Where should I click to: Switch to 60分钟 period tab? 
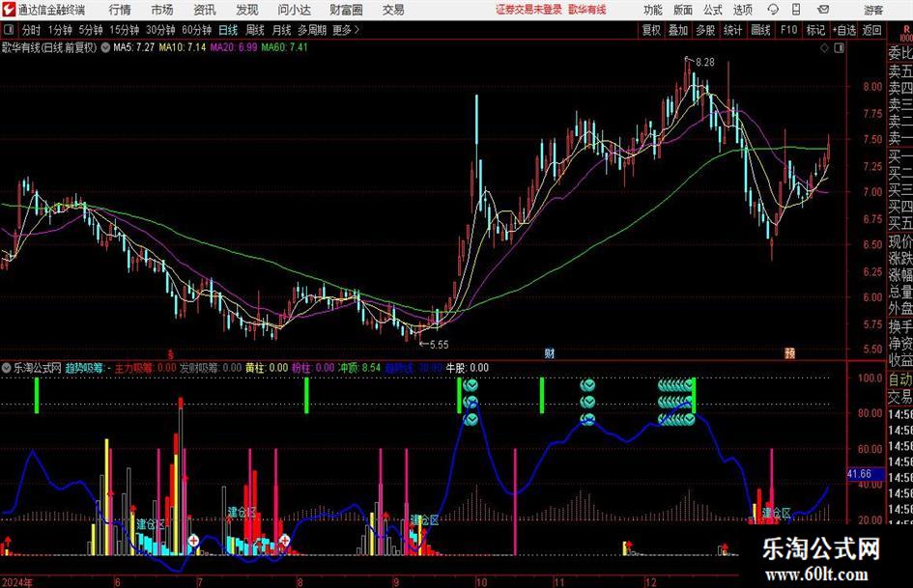[196, 30]
